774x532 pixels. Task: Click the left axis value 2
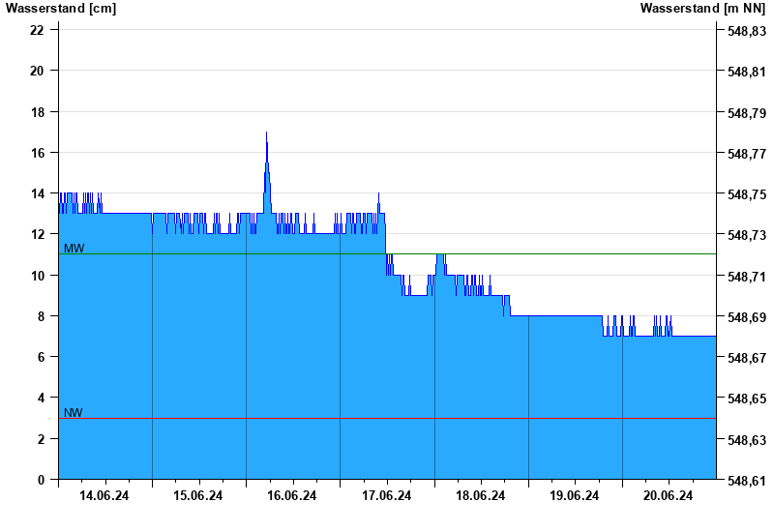point(41,439)
